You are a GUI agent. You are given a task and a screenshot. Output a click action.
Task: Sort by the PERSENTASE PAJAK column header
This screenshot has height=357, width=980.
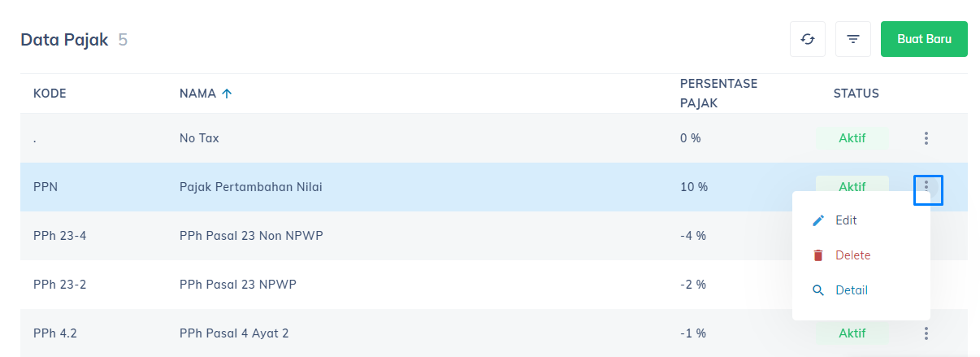[x=718, y=94]
